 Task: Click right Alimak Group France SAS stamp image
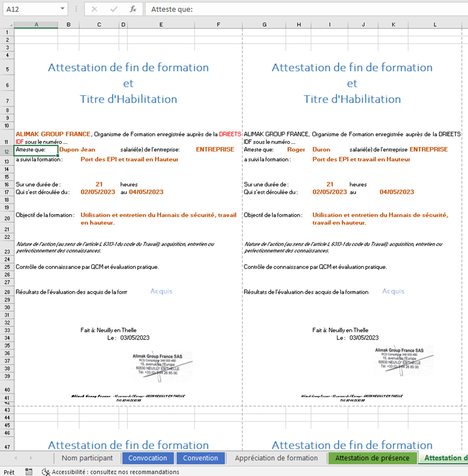(x=404, y=361)
